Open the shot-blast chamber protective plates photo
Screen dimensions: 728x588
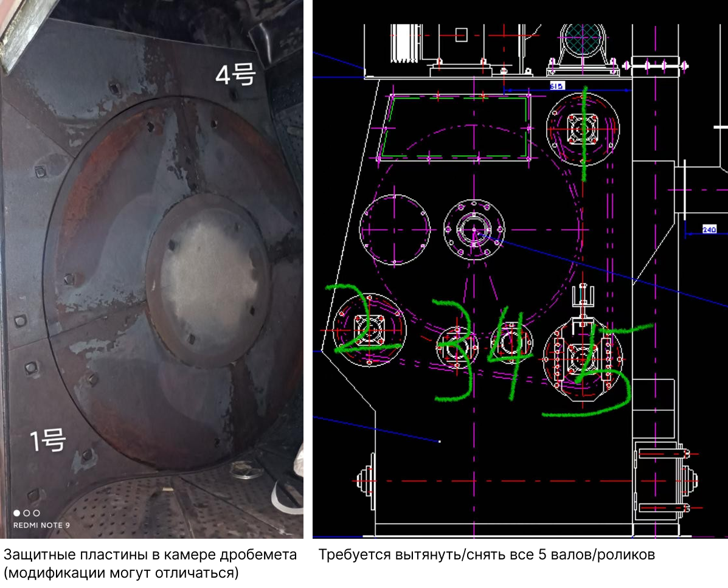click(x=151, y=269)
